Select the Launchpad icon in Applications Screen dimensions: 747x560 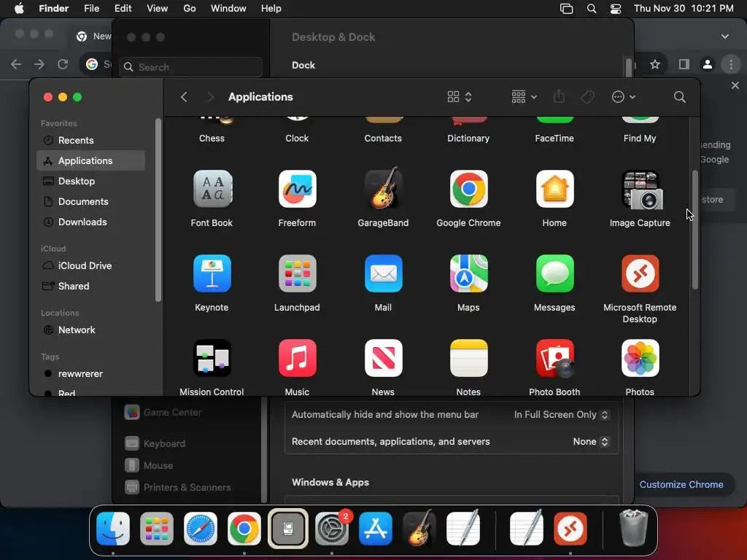[x=298, y=273]
